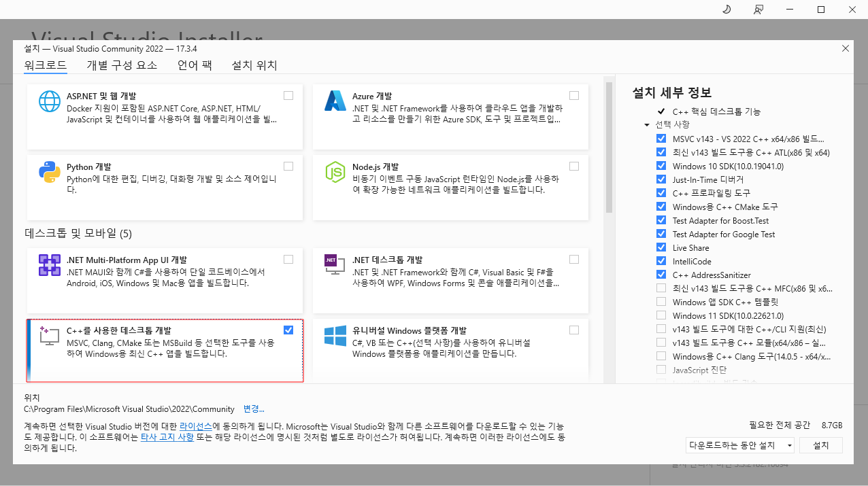868x486 pixels.
Task: Check the Node.js 개발 workload checkbox
Action: coord(574,167)
